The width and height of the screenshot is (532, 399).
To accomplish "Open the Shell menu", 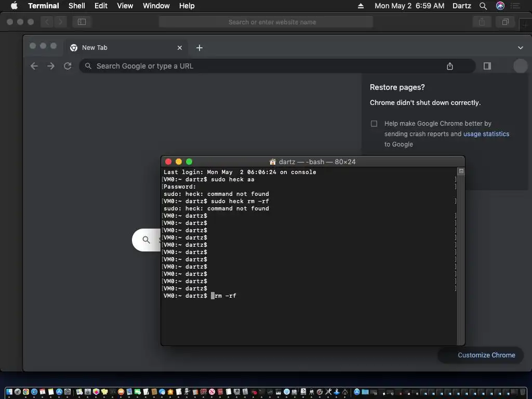I will pos(77,6).
